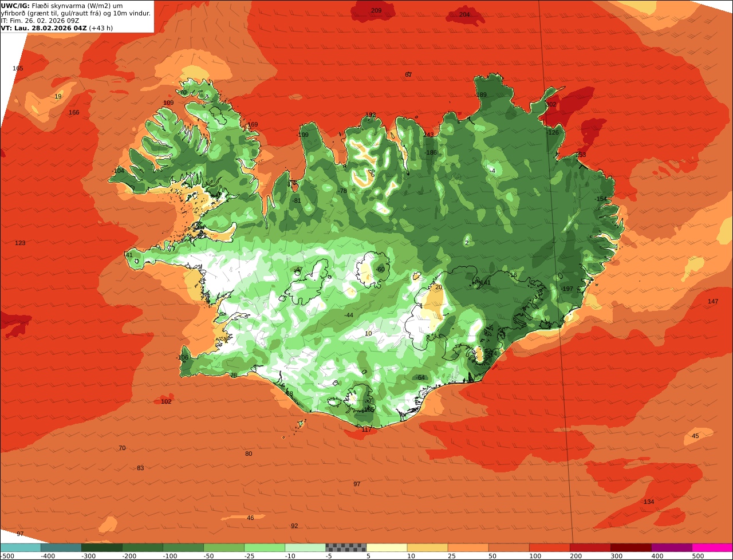
Task: Click the pale yellow 5 to 10 swatch
Action: coord(387,547)
